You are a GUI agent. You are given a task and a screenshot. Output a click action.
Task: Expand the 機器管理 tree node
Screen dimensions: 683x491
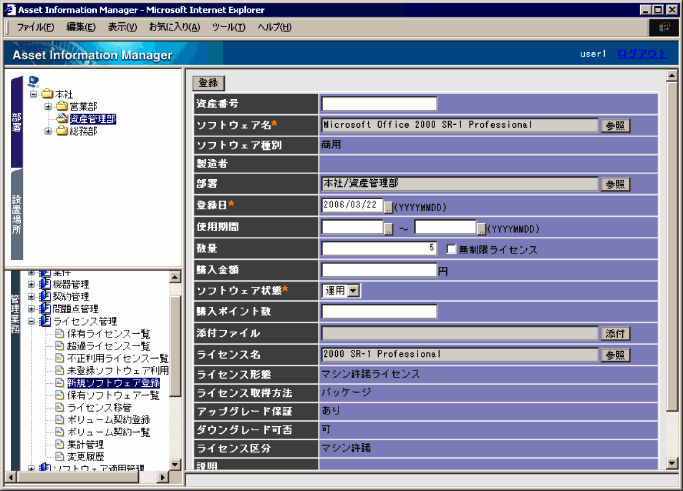[31, 284]
